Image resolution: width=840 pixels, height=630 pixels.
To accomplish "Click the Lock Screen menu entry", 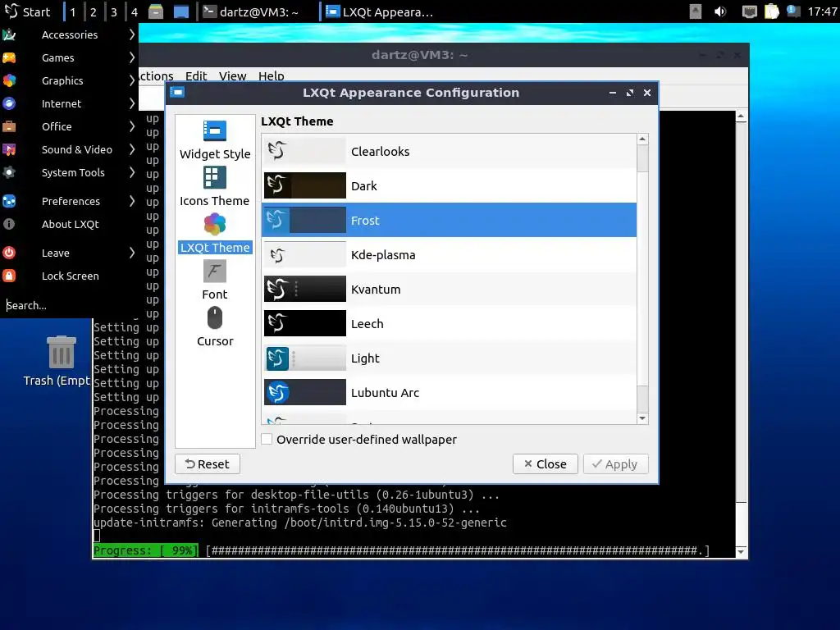I will [x=69, y=276].
